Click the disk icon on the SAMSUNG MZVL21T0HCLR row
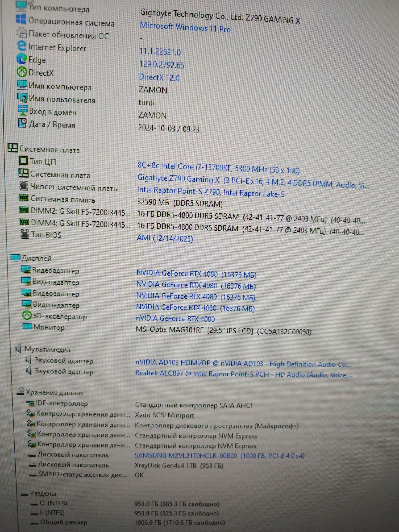 coord(32,455)
